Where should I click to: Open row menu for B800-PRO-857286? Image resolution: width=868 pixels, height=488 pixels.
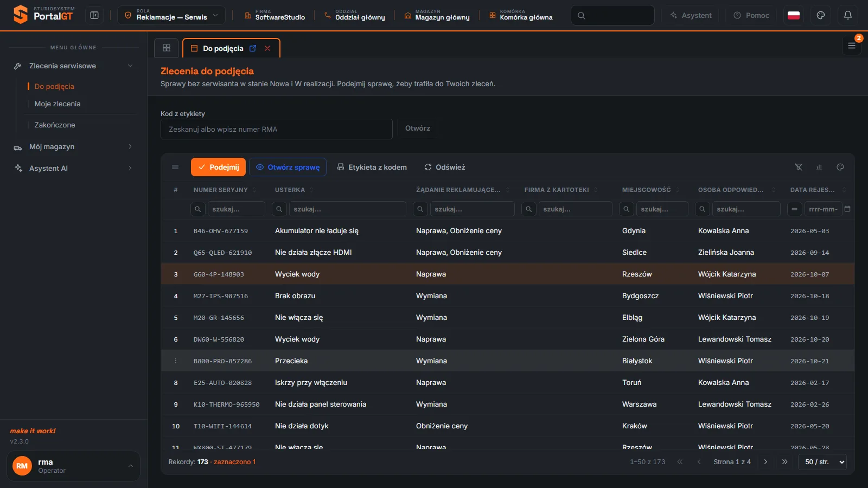tap(176, 361)
